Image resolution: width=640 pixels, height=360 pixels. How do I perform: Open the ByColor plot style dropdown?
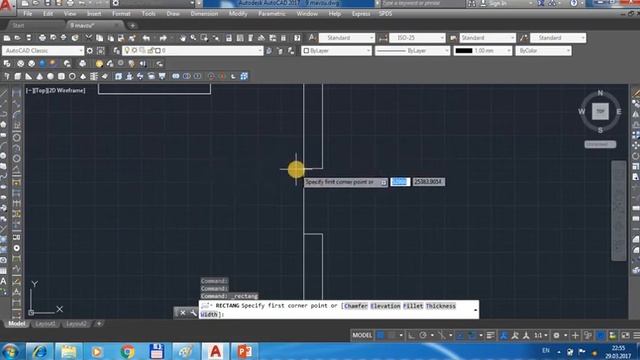point(543,51)
